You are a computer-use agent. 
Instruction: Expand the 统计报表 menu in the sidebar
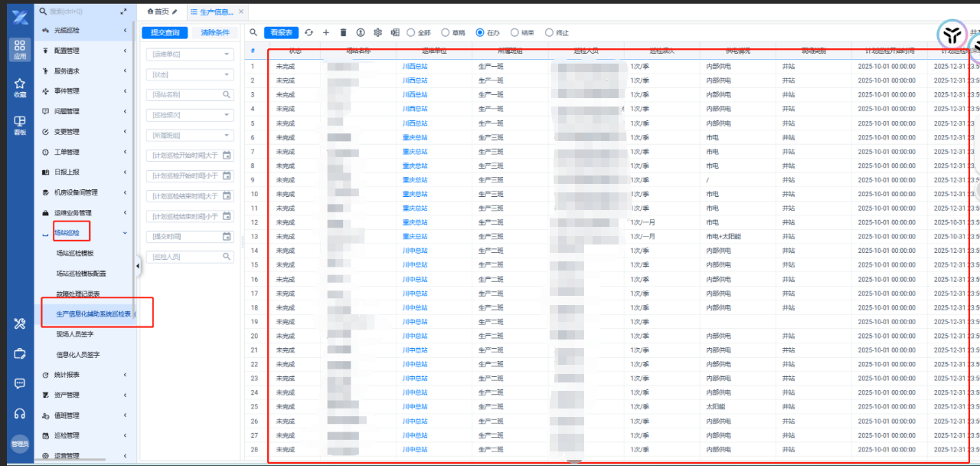83,375
